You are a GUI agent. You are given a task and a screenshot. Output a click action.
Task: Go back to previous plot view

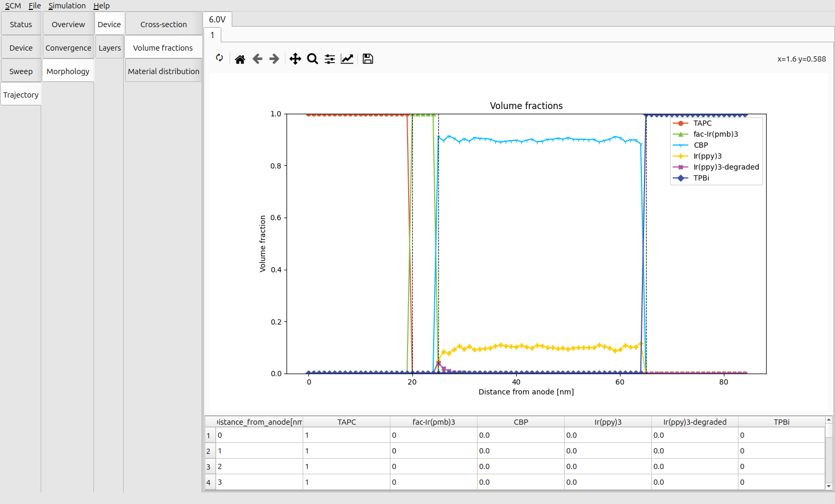(x=257, y=59)
